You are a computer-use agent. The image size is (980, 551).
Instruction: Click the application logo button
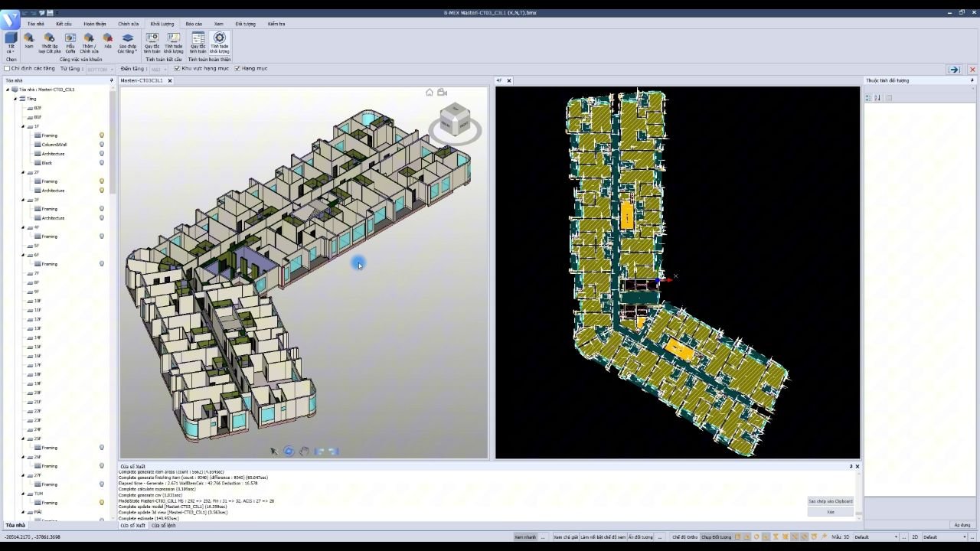(9, 21)
